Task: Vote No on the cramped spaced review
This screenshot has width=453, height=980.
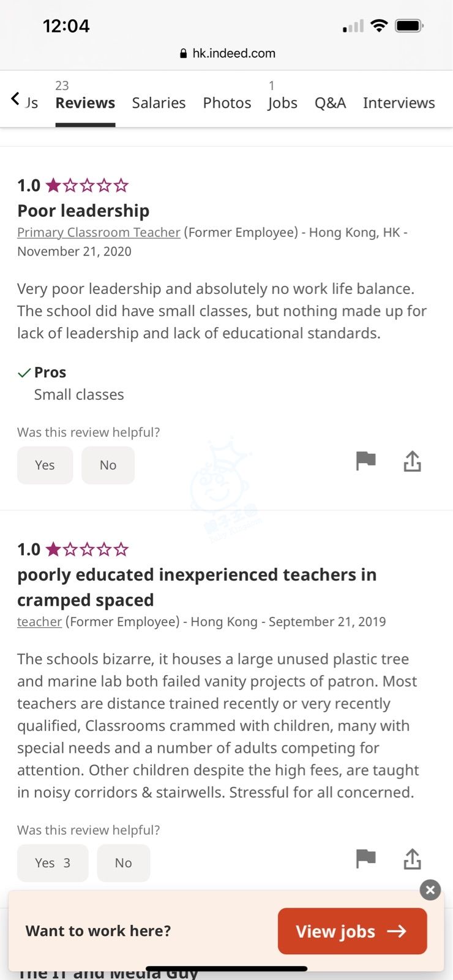Action: point(123,862)
